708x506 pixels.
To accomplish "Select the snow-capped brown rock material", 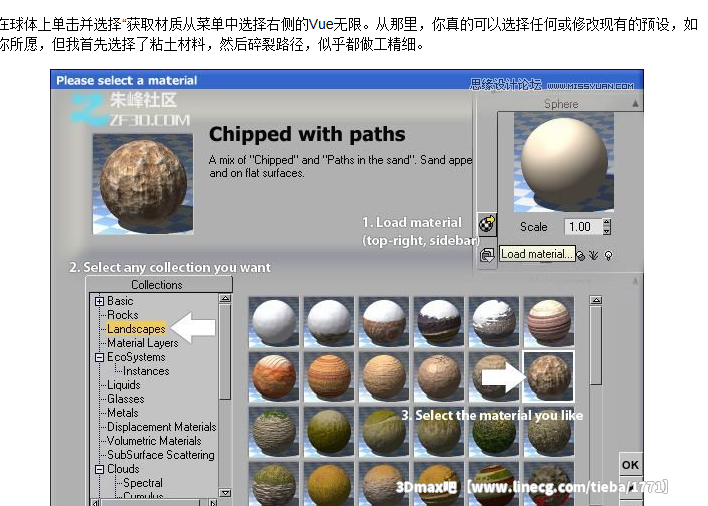I will pos(384,321).
